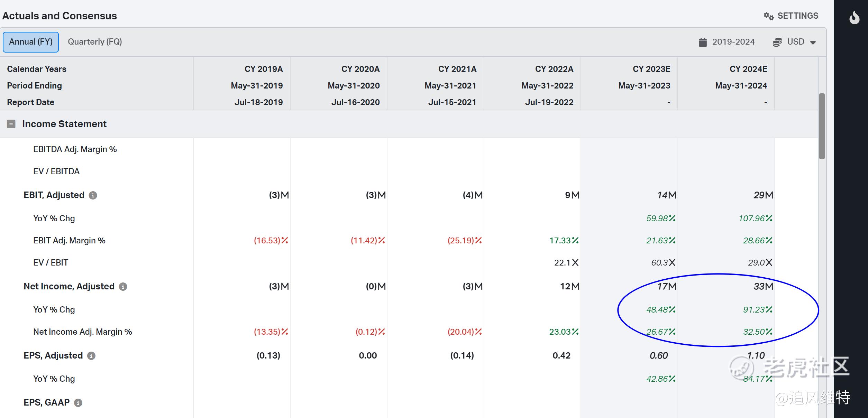Click the EBITDA Adj. Margin % row label
Screen dimensions: 868x418
click(75, 149)
